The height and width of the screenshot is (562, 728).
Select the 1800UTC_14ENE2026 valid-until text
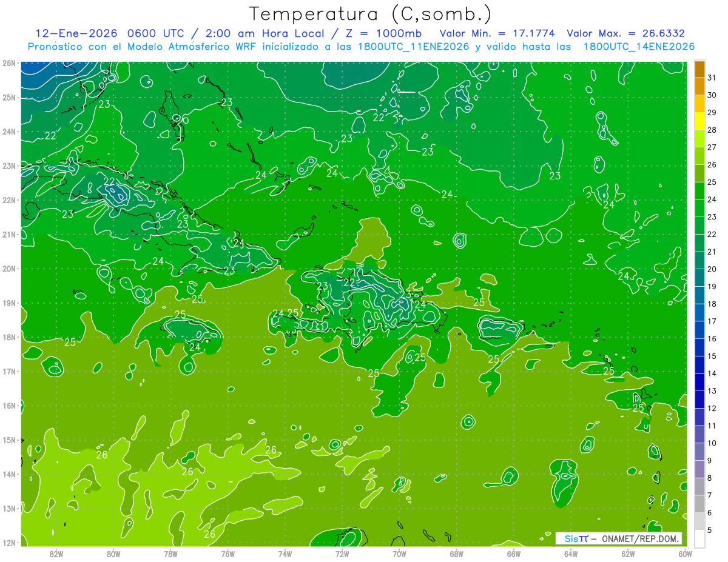(x=639, y=47)
